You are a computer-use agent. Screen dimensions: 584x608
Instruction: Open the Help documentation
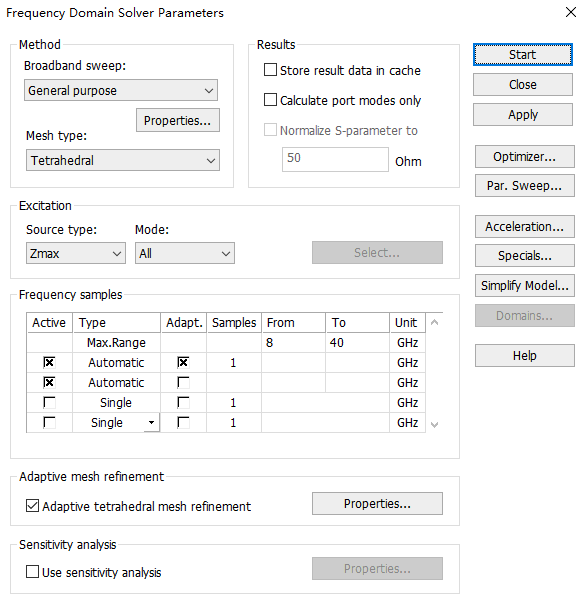point(524,356)
